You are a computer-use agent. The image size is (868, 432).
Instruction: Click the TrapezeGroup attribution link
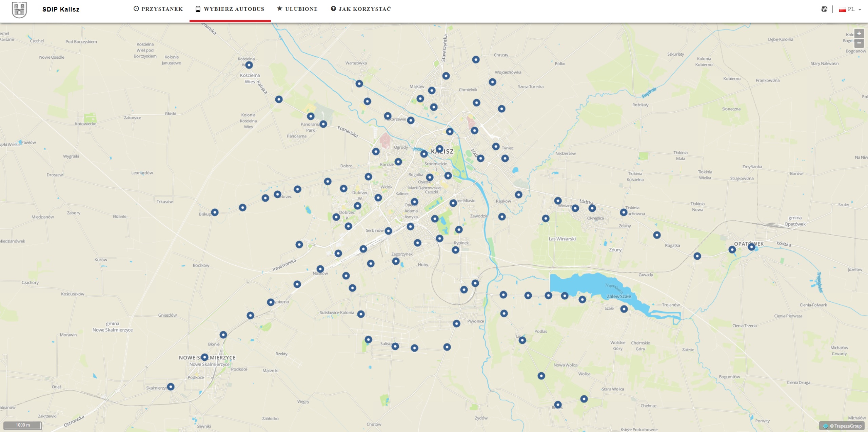845,426
